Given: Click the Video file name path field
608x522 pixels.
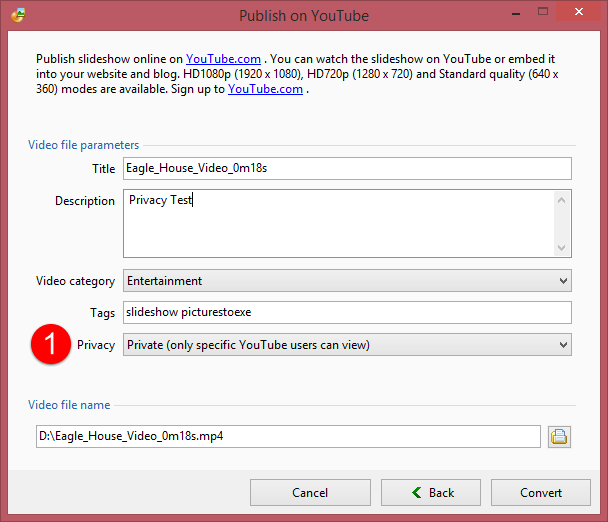Looking at the screenshot, I should click(288, 436).
